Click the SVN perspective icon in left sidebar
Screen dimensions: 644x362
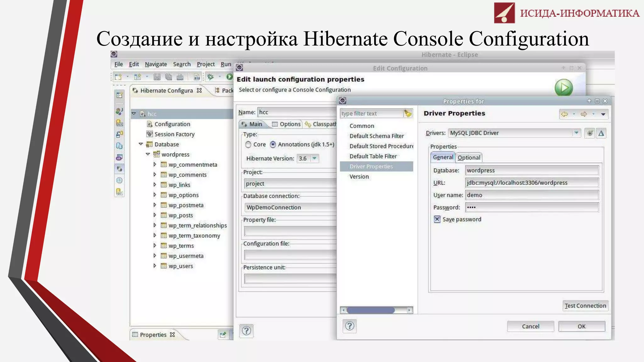coord(119,123)
